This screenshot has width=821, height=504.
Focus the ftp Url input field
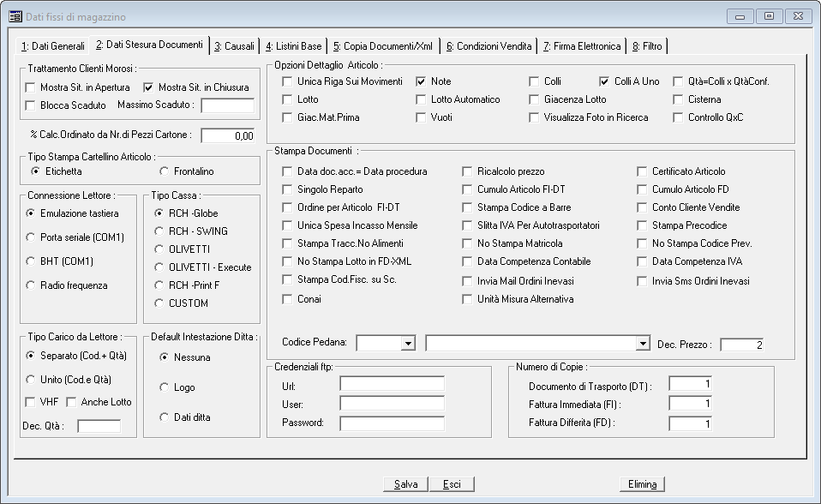pos(392,383)
